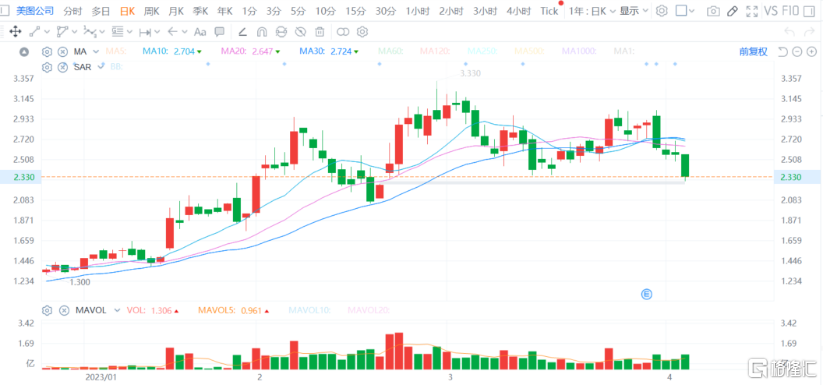Delete drawings with trash can icon
The image size is (823, 385).
pyautogui.click(x=320, y=32)
